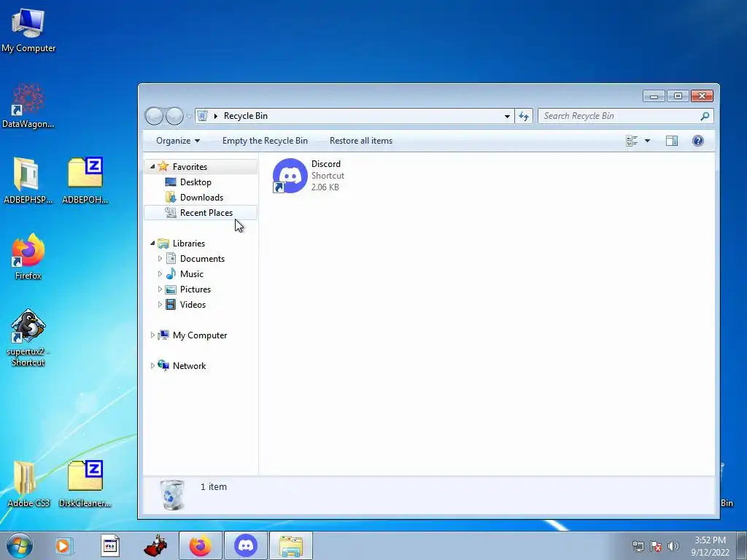This screenshot has width=747, height=560.
Task: Select the ADBEPHSP desktop folder
Action: [28, 181]
